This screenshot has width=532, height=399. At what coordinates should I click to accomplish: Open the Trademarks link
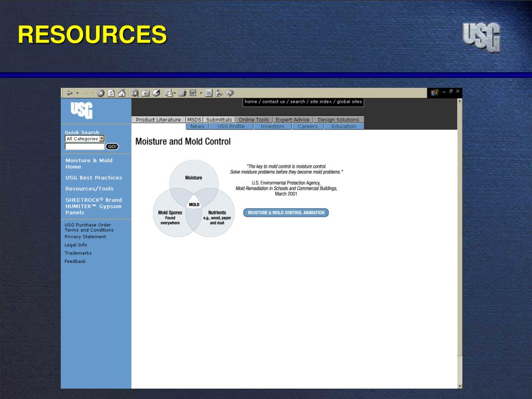pyautogui.click(x=78, y=253)
